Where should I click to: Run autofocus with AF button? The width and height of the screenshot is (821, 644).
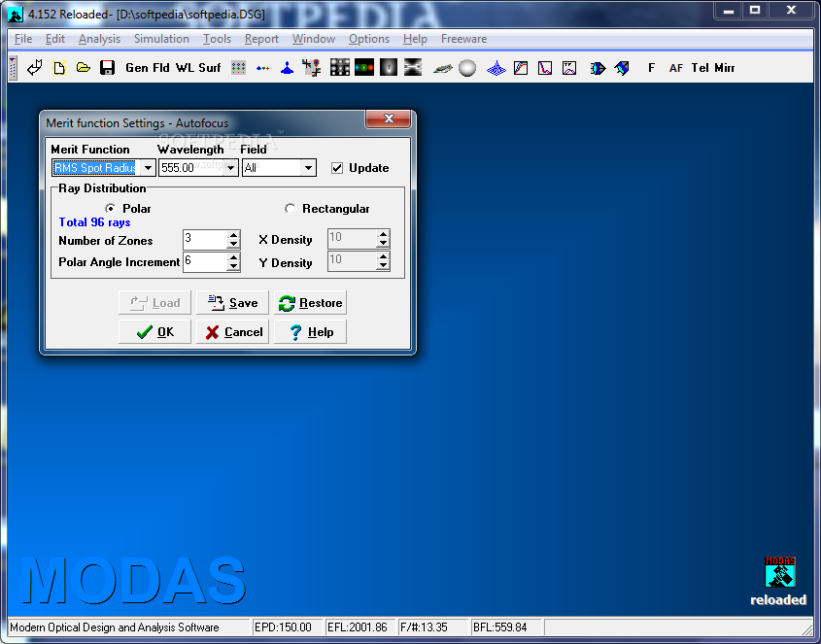tap(675, 68)
